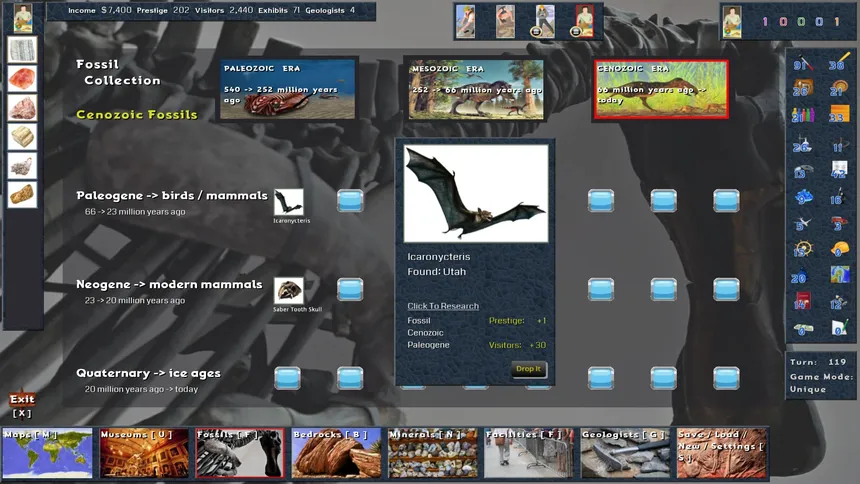Click the empty slot beside Icaronycteris thumbnail
This screenshot has height=484, width=860.
tap(350, 201)
